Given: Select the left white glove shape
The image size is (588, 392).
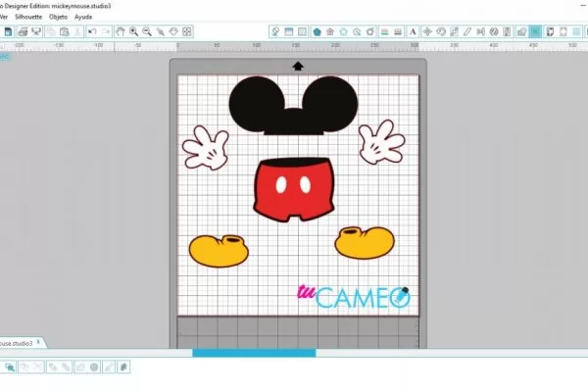Looking at the screenshot, I should (206, 148).
